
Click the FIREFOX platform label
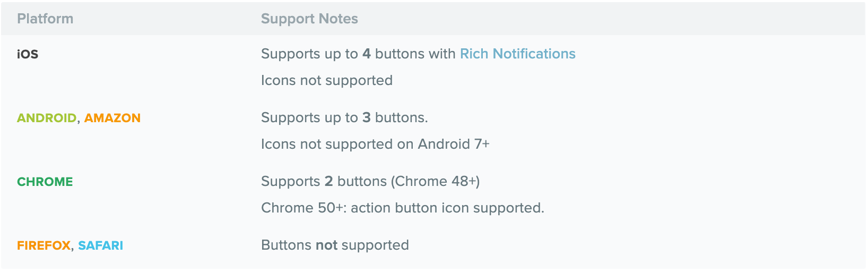[x=44, y=245]
